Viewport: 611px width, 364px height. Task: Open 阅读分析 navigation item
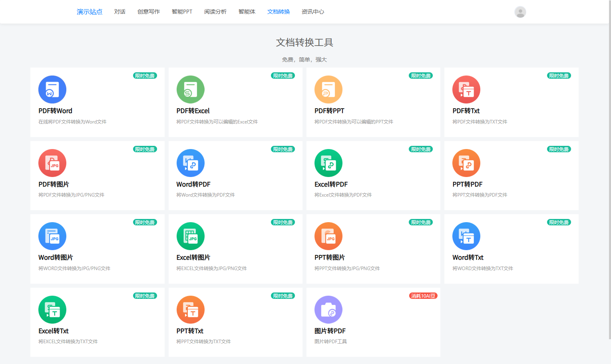coord(215,12)
